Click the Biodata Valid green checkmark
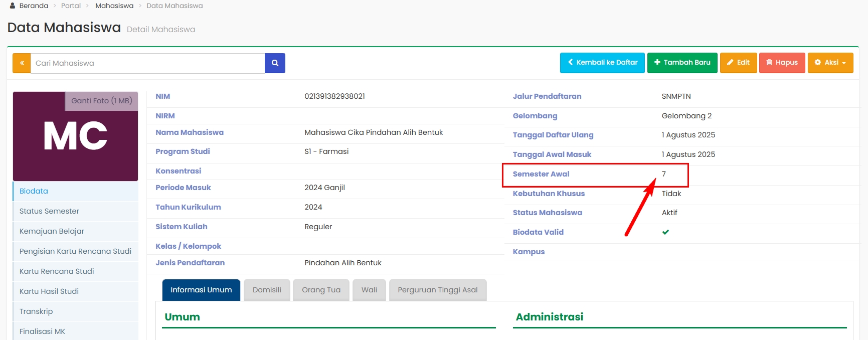 tap(665, 232)
